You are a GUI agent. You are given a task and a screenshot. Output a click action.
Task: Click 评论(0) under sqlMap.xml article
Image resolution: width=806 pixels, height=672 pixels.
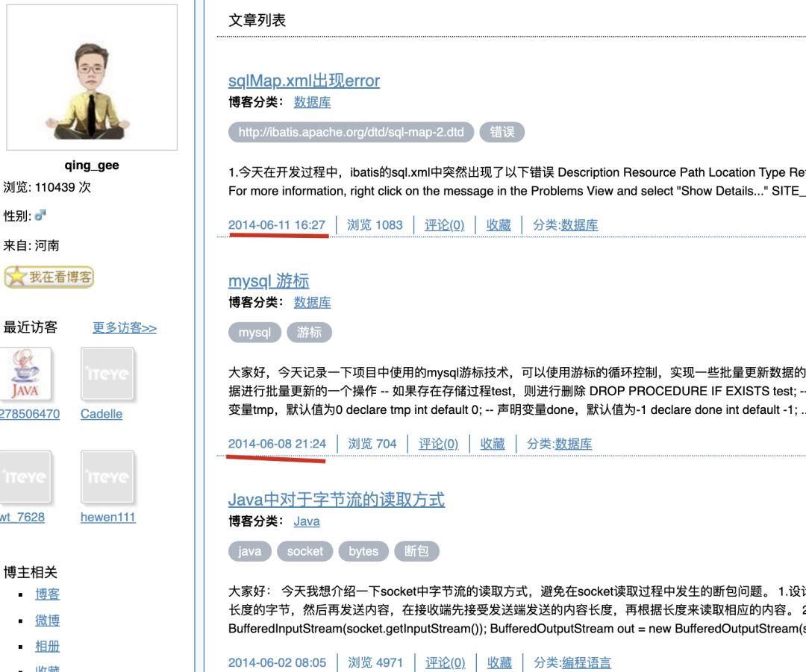click(x=444, y=225)
